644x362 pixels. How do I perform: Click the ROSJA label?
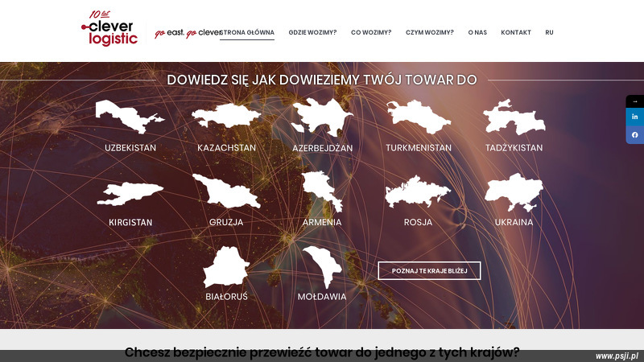pos(418,222)
